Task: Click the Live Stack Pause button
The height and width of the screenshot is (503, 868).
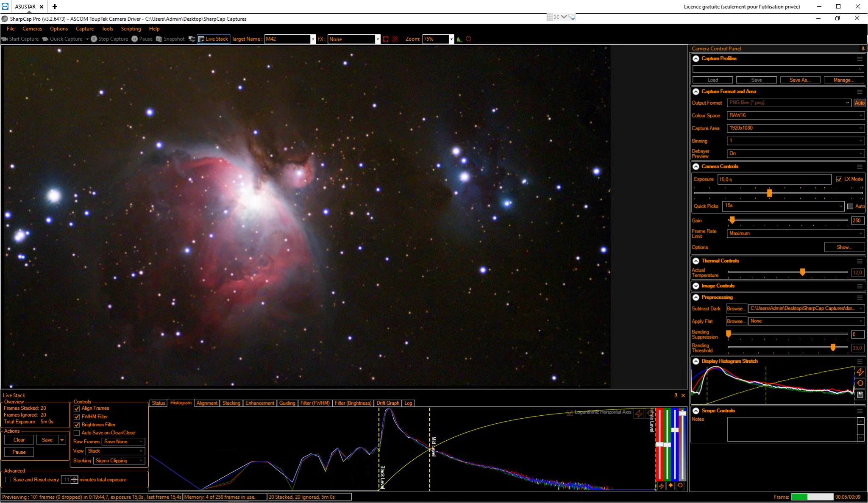Action: click(19, 452)
